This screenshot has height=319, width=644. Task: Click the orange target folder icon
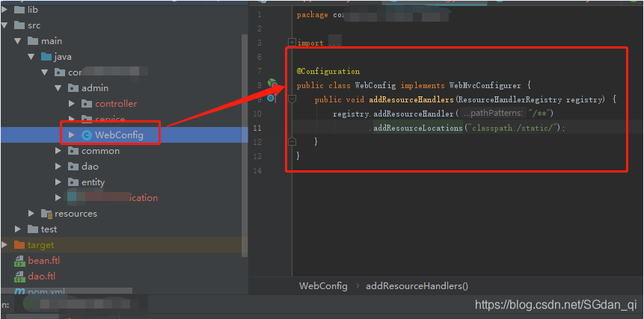tap(19, 245)
